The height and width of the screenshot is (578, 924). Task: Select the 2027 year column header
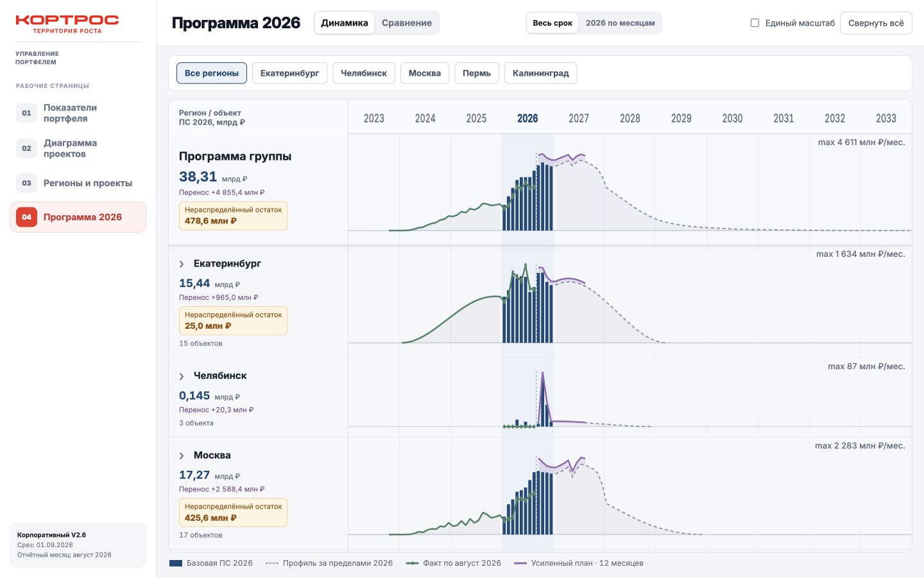click(579, 118)
